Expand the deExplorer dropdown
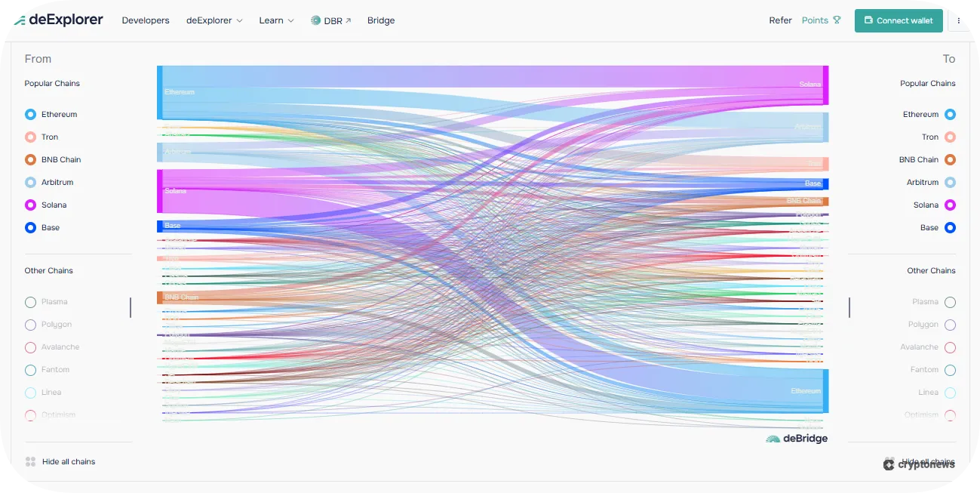The width and height of the screenshot is (980, 493). coord(214,20)
